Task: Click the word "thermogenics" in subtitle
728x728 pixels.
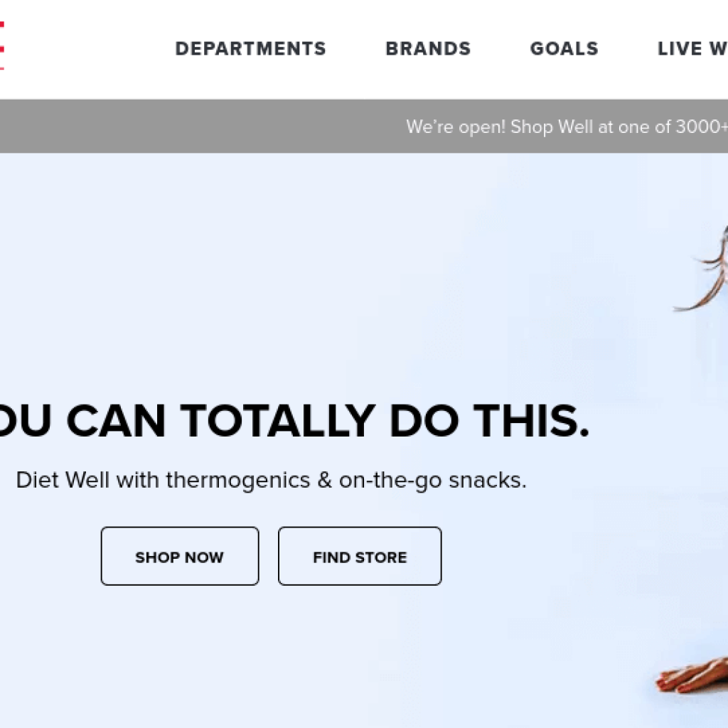Action: 237,481
